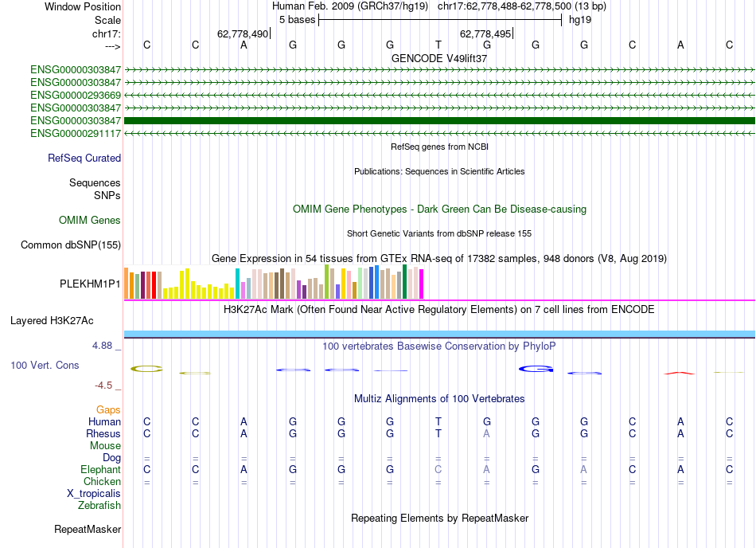Click the 'hg19' label next to scale bar
756x548 pixels.
click(x=580, y=20)
